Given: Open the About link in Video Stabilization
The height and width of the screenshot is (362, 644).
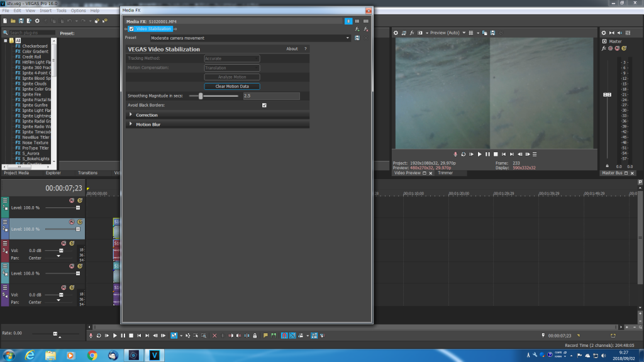Looking at the screenshot, I should [x=292, y=49].
